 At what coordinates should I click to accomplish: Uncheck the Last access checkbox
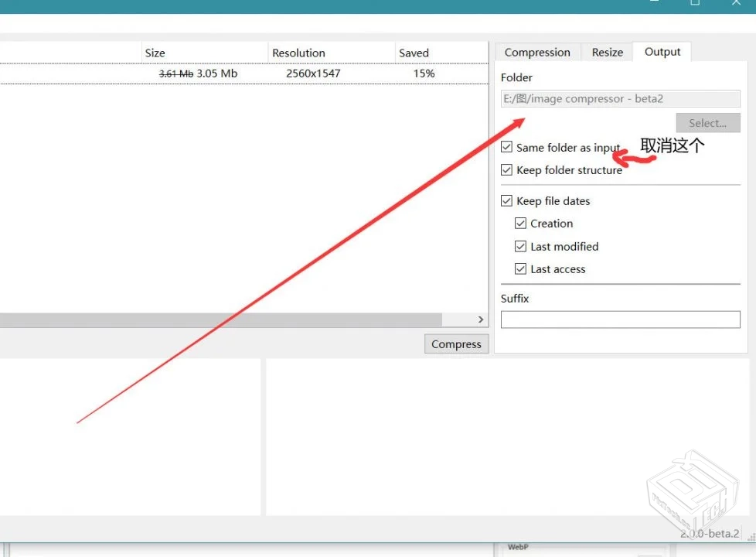[521, 269]
